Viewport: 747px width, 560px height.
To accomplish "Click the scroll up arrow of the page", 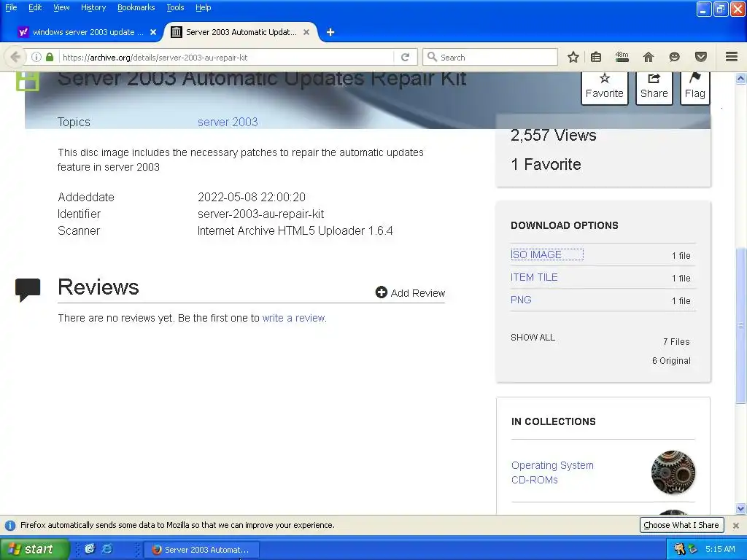I will click(x=740, y=78).
